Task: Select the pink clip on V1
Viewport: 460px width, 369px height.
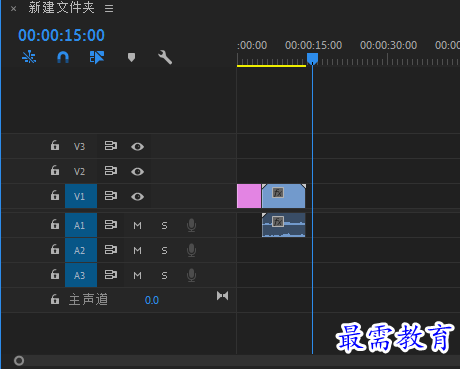Action: tap(249, 196)
